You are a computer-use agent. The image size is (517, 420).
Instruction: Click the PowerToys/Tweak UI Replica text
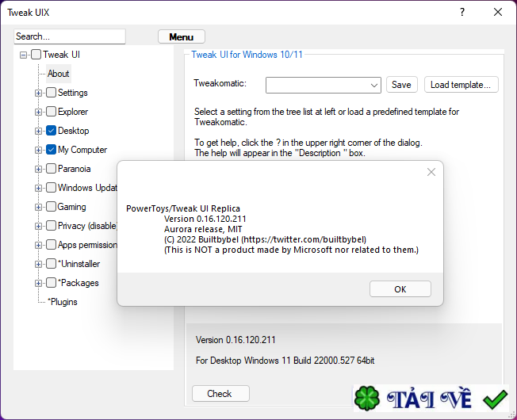coord(183,209)
